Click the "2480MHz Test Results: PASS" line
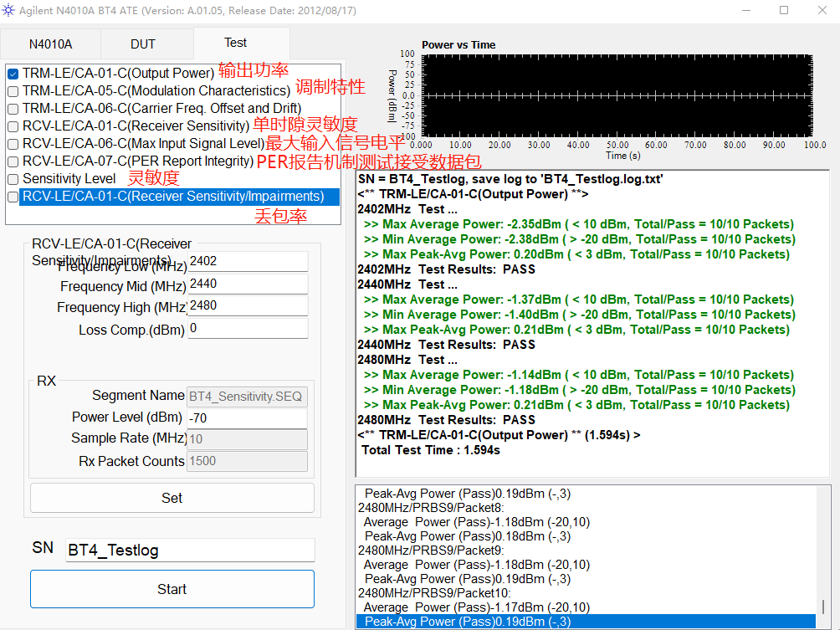 (446, 420)
